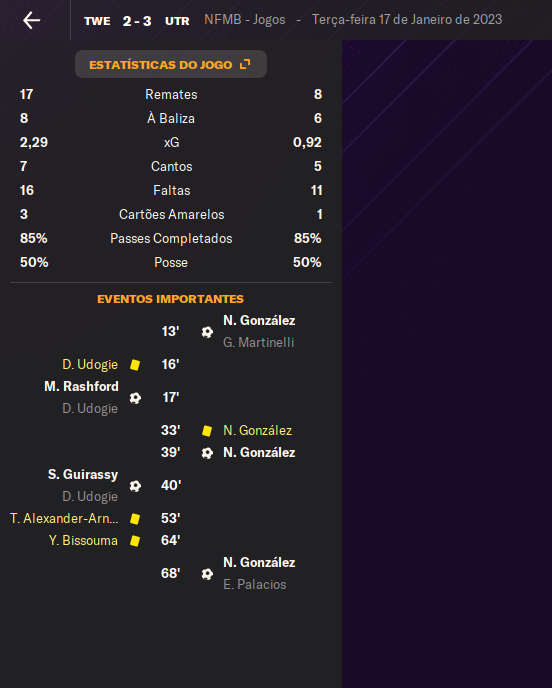This screenshot has height=688, width=552.
Task: Click the UTR team abbreviation
Action: (x=177, y=21)
